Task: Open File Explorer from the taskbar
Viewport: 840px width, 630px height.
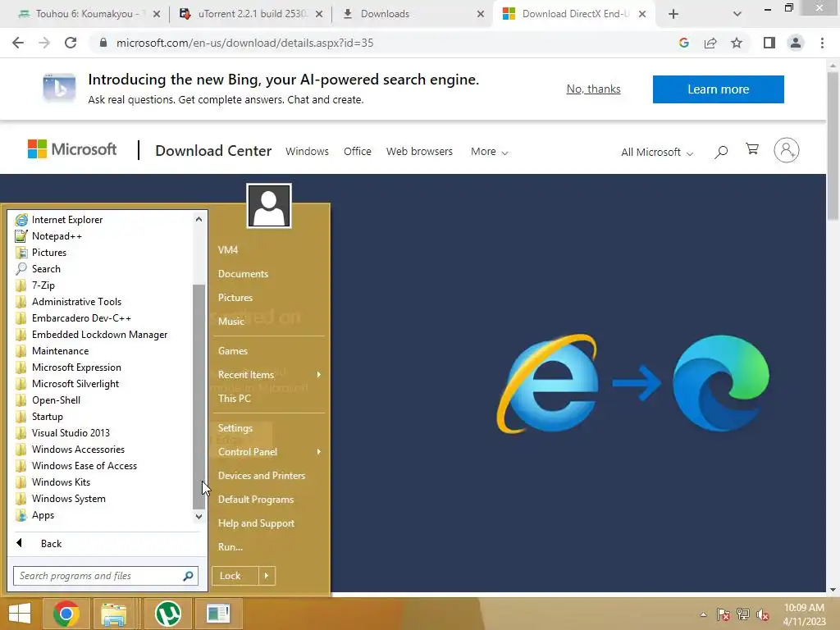Action: pyautogui.click(x=113, y=614)
